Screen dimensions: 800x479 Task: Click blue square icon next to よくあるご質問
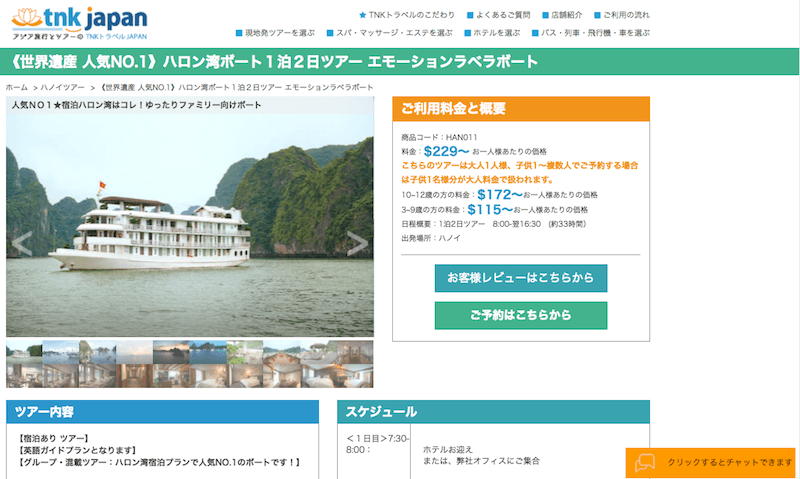click(x=470, y=15)
